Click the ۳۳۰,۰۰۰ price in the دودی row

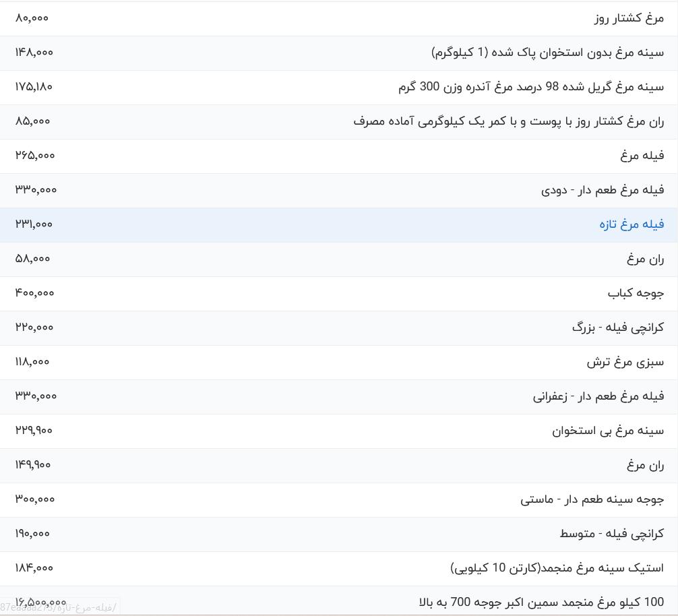(x=36, y=190)
